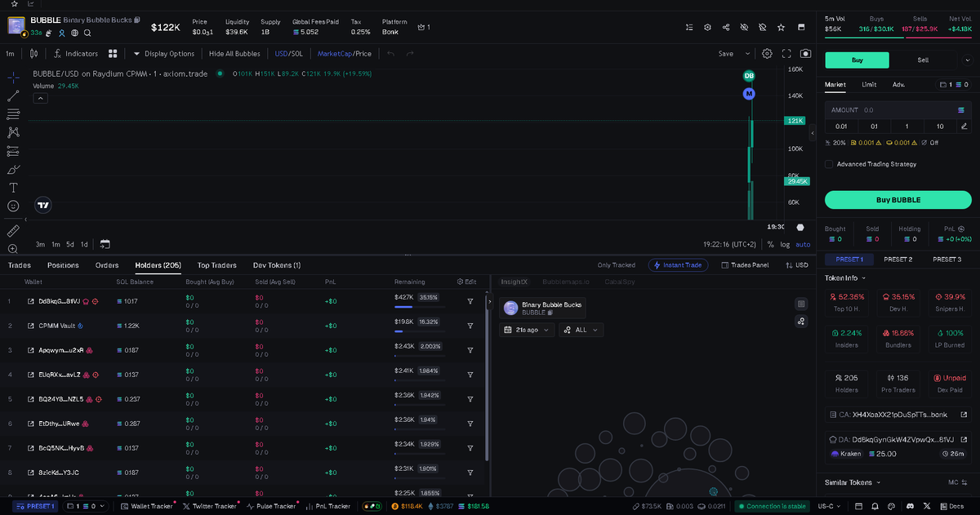Open notifications bell in footer
Viewport: 980px width, 515px height.
[x=876, y=506]
